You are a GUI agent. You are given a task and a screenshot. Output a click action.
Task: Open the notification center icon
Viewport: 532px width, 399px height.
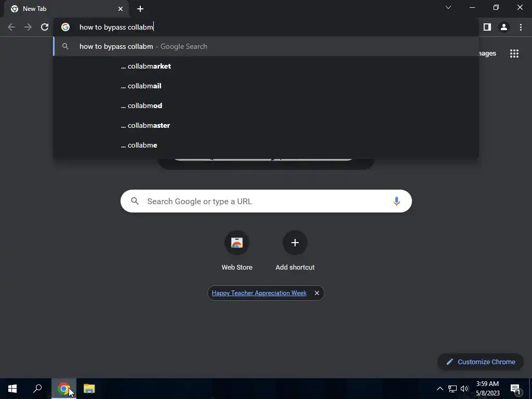[x=516, y=389]
